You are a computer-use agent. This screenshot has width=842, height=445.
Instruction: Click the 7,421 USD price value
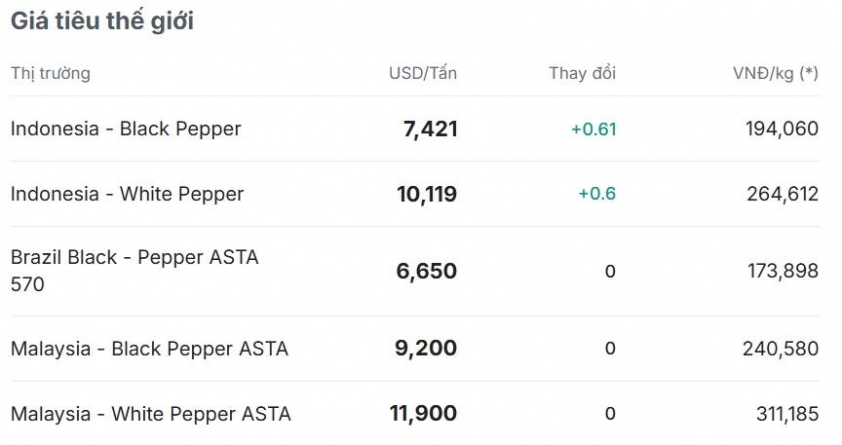point(430,129)
